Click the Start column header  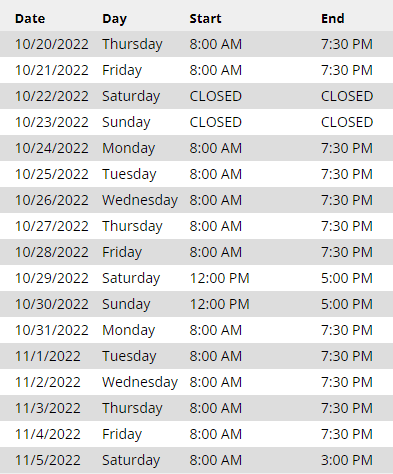(x=205, y=19)
